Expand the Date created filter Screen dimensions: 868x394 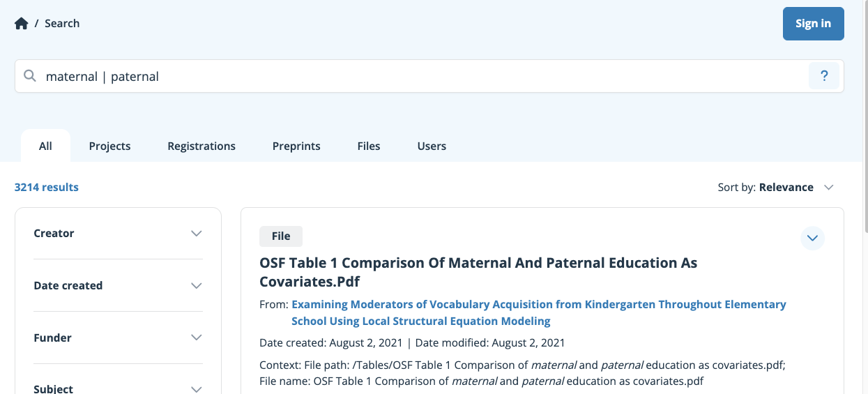[x=118, y=286]
